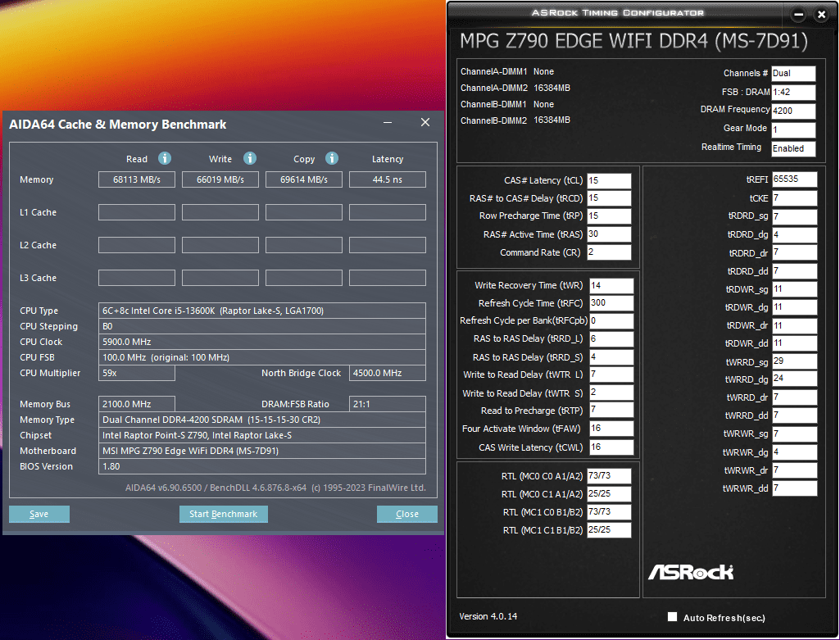Select the RTL (MC0 C1 A1/A2) field

[x=609, y=494]
